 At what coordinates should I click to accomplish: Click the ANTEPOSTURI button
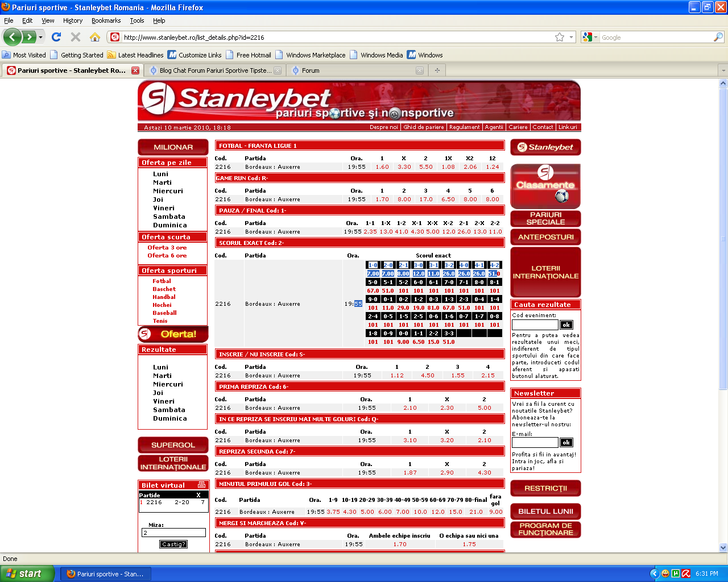click(545, 237)
